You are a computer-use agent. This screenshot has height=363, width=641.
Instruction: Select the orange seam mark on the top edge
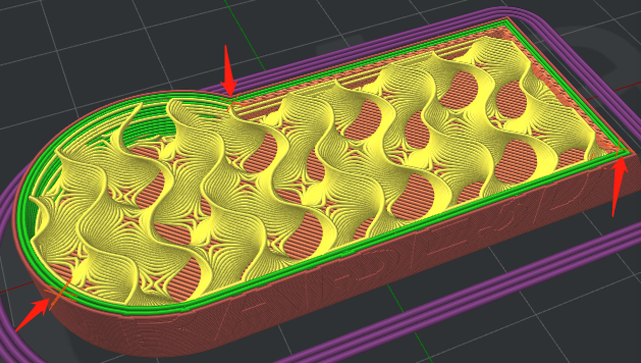pyautogui.click(x=232, y=103)
